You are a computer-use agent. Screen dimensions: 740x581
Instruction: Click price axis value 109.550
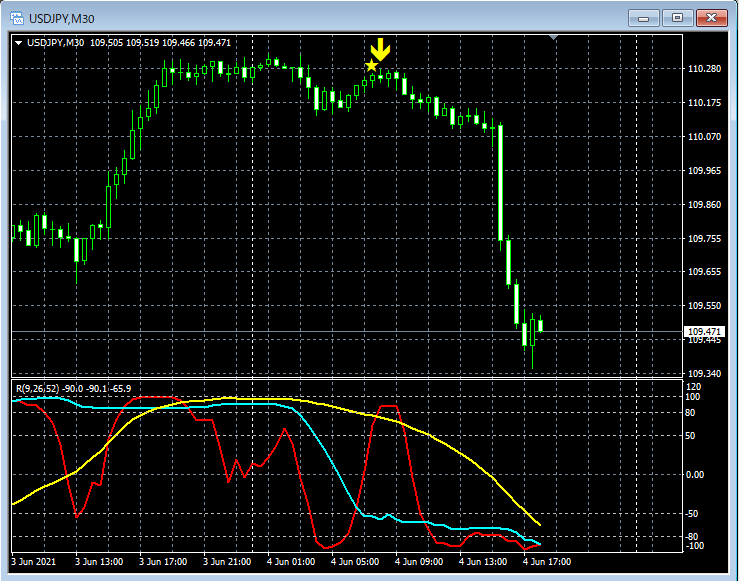[x=705, y=306]
